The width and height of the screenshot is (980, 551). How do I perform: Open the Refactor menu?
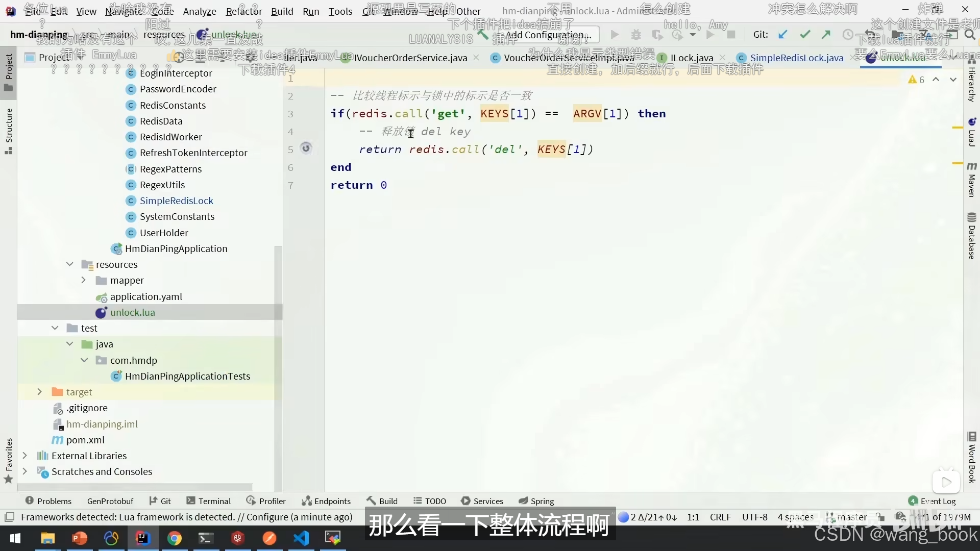point(243,11)
